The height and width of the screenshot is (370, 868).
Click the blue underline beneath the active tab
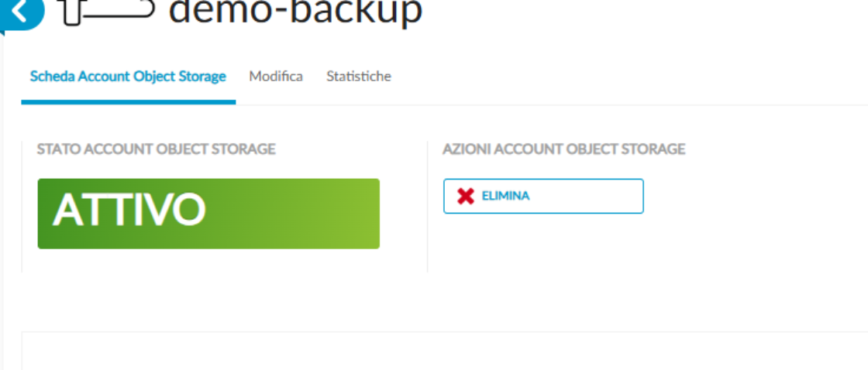pos(128,102)
